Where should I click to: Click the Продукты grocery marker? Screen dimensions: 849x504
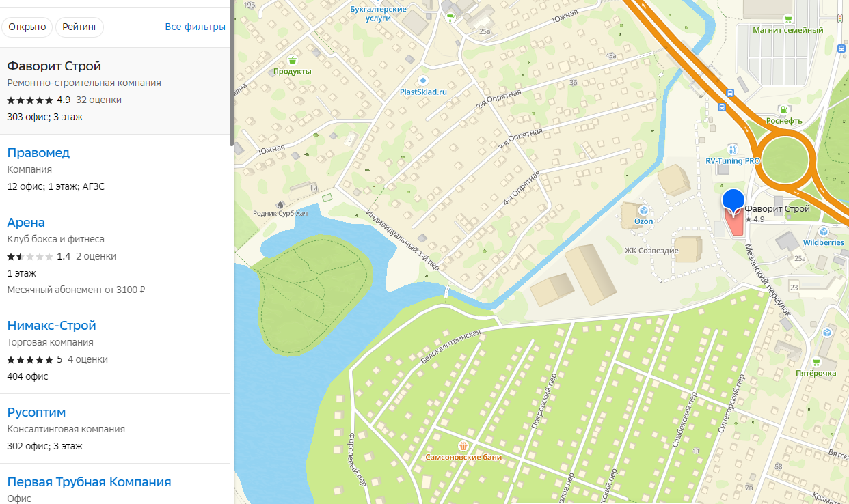pos(293,59)
